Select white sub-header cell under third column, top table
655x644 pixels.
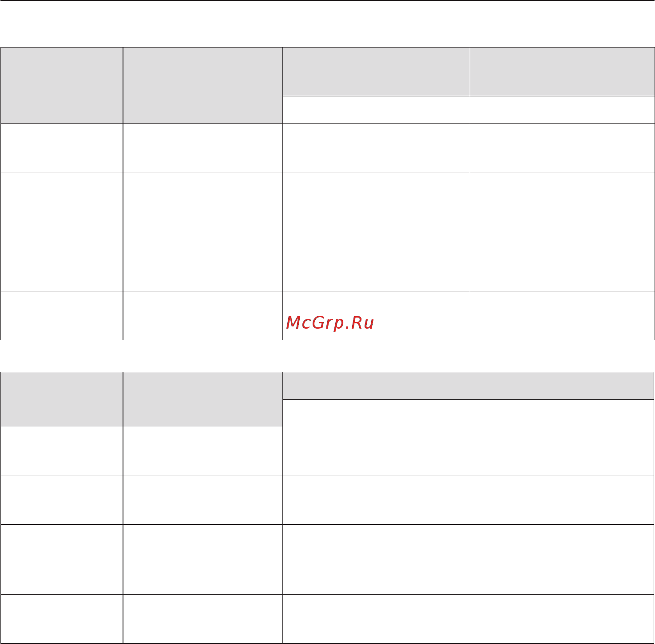[376, 110]
